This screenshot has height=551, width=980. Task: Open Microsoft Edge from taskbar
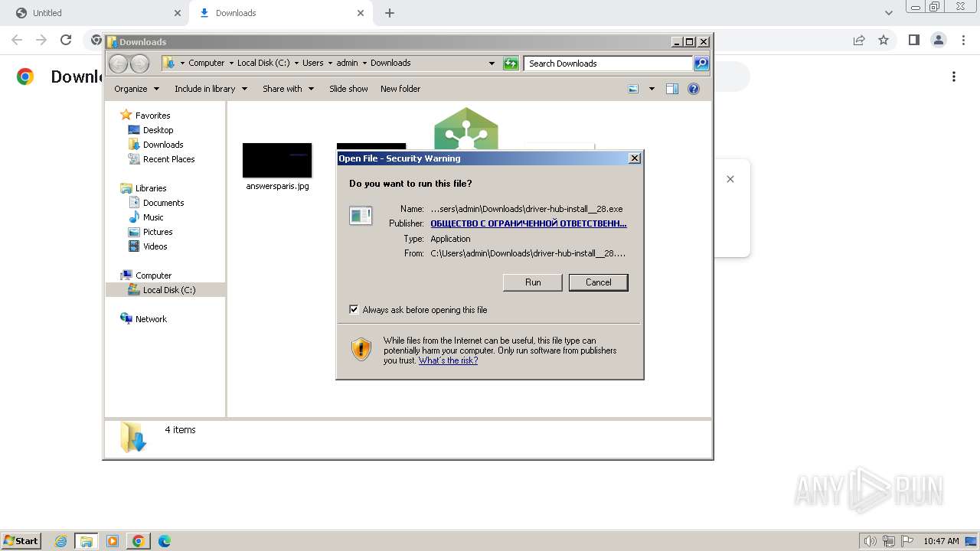click(x=164, y=541)
